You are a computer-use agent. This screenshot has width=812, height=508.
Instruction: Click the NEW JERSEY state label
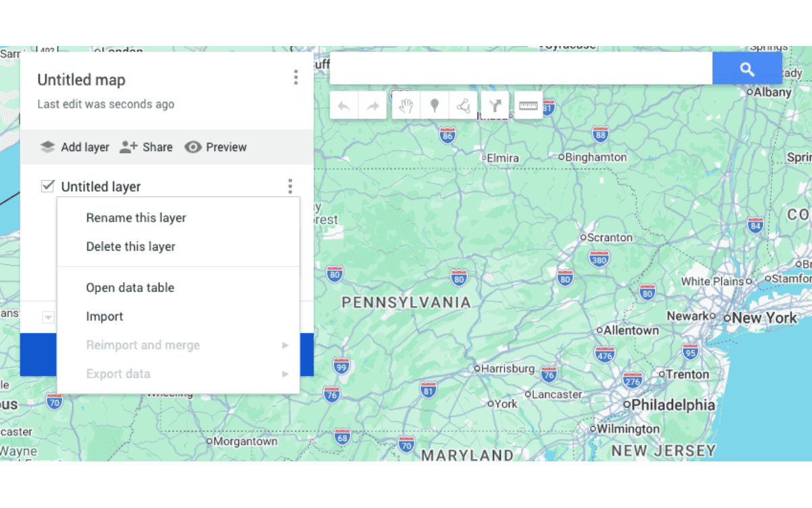[x=664, y=450]
